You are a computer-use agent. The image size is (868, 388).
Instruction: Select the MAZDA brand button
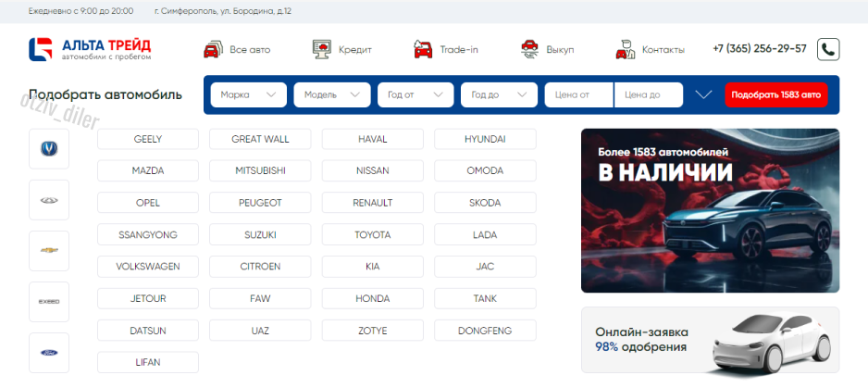(x=148, y=170)
